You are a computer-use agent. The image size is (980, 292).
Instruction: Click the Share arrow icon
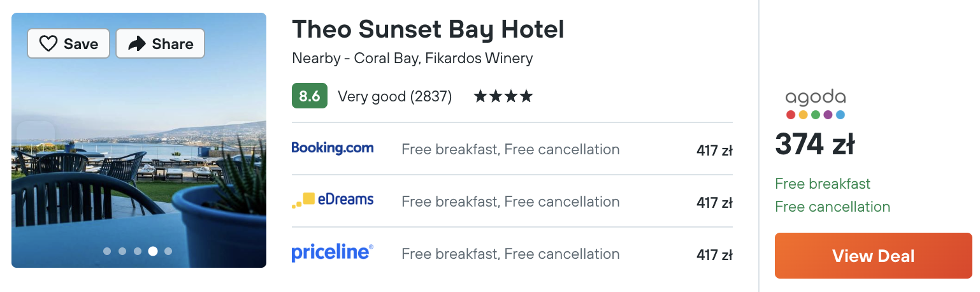pos(137,43)
